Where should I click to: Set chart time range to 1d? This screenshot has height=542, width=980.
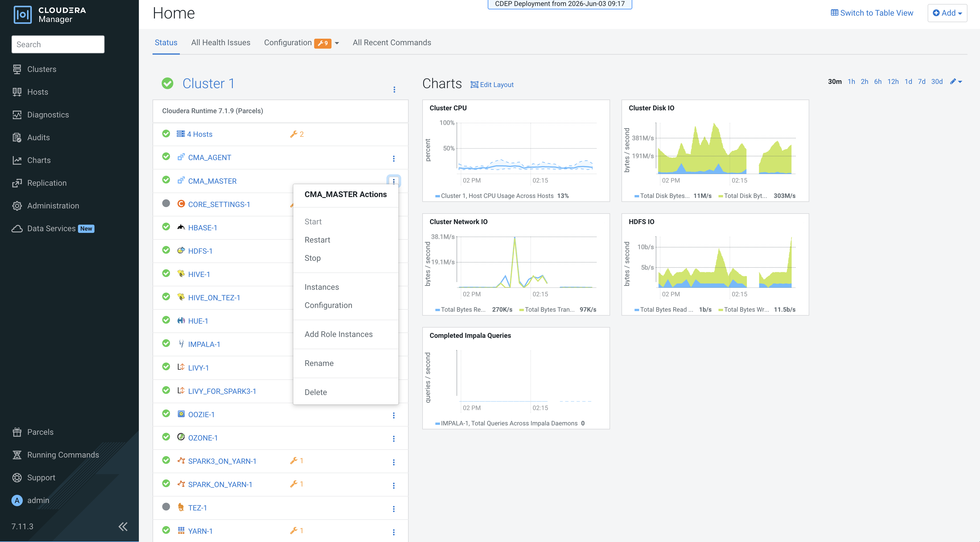click(x=908, y=82)
